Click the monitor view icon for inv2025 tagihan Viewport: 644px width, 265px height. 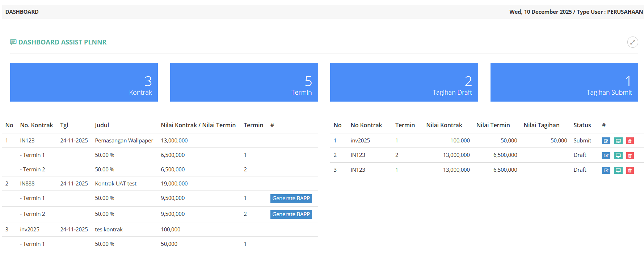(x=618, y=141)
